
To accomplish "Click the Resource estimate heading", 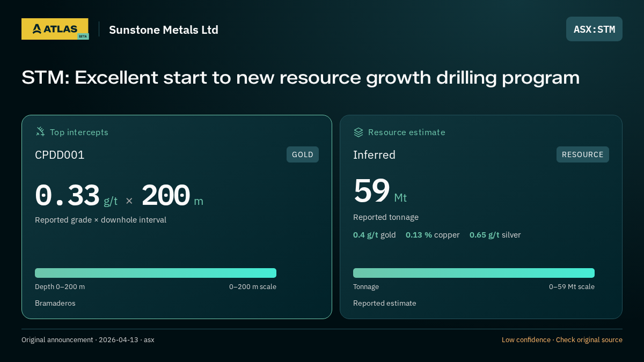I will point(407,132).
